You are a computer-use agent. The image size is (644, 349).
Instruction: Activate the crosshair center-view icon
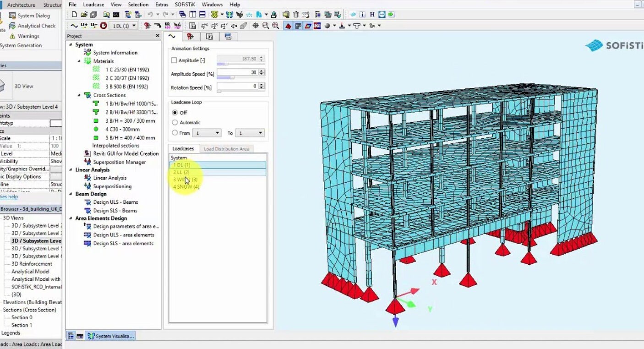coord(256,26)
